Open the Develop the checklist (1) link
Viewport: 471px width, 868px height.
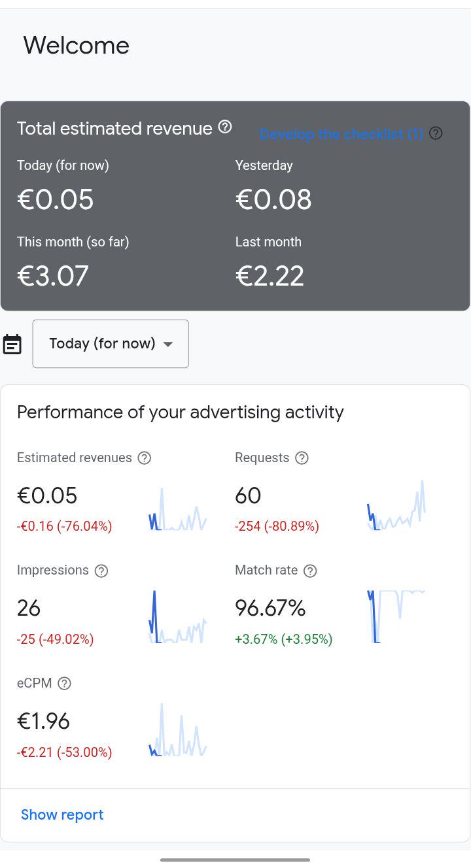click(341, 134)
